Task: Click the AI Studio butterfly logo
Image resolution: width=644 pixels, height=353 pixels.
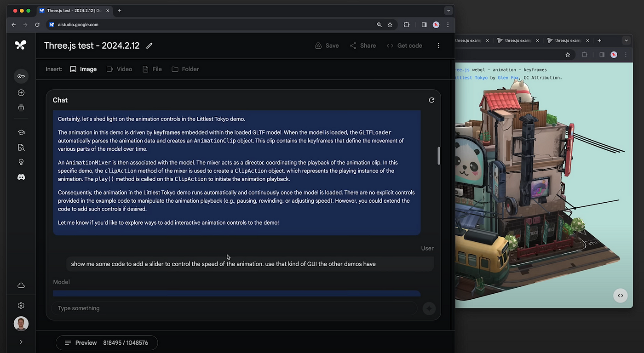Action: [21, 45]
